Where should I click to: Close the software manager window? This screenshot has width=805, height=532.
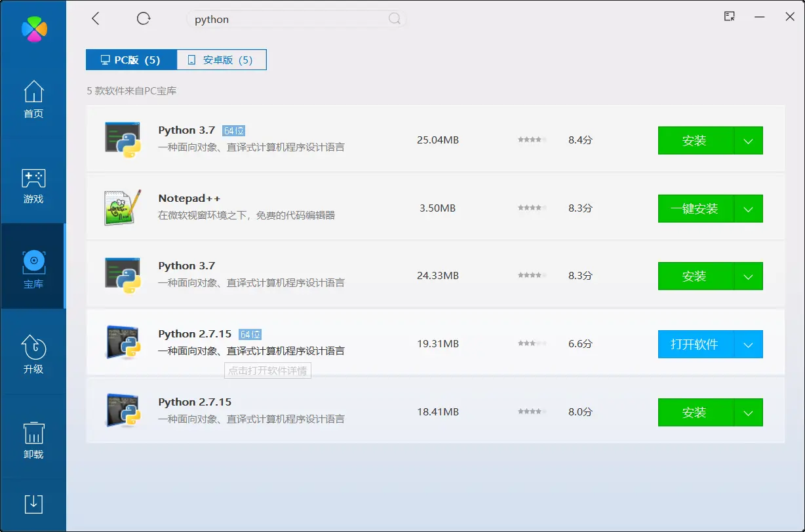(x=790, y=16)
